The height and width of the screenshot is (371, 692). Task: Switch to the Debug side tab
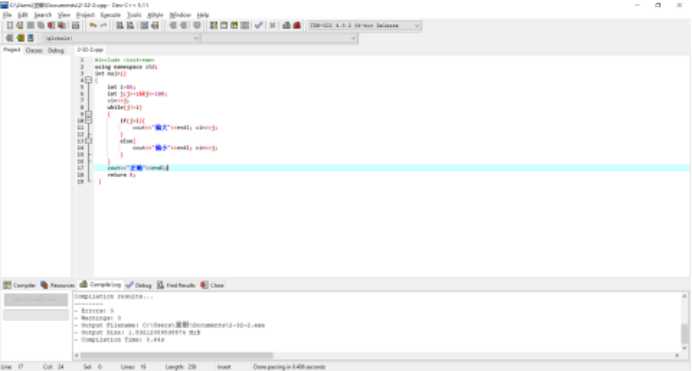pyautogui.click(x=56, y=51)
